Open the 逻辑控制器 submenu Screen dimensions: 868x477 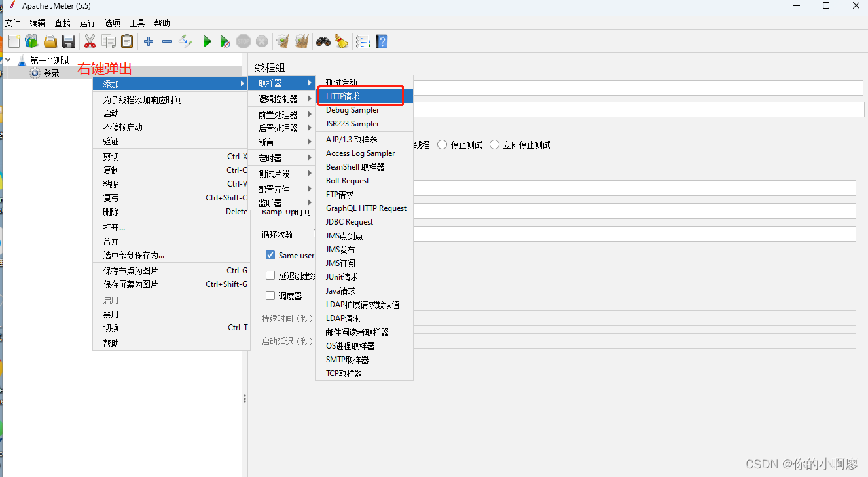281,99
